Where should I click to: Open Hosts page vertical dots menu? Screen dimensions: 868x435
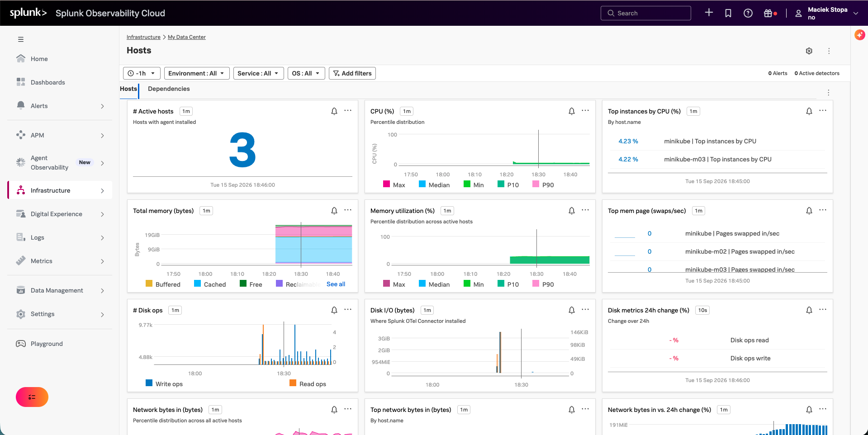point(829,51)
